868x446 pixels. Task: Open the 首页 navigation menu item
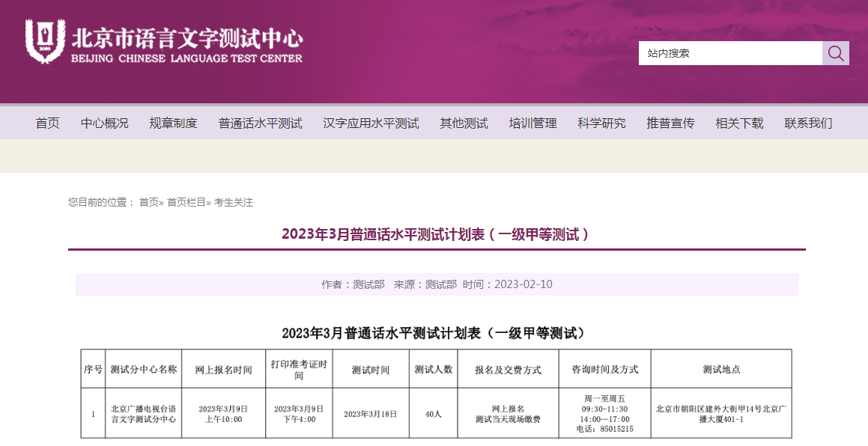[x=48, y=123]
